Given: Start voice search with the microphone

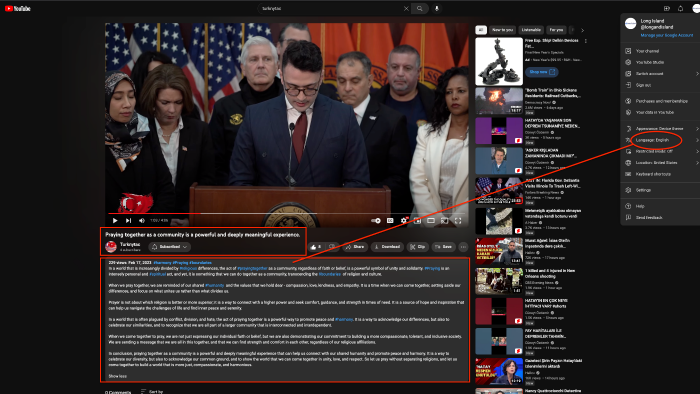Looking at the screenshot, I should tap(437, 8).
